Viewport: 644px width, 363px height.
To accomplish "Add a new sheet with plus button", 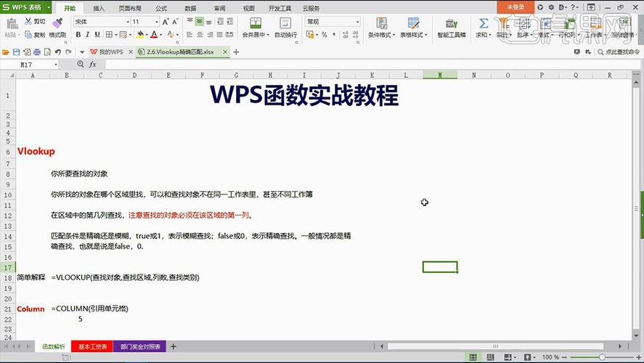I will click(x=174, y=346).
